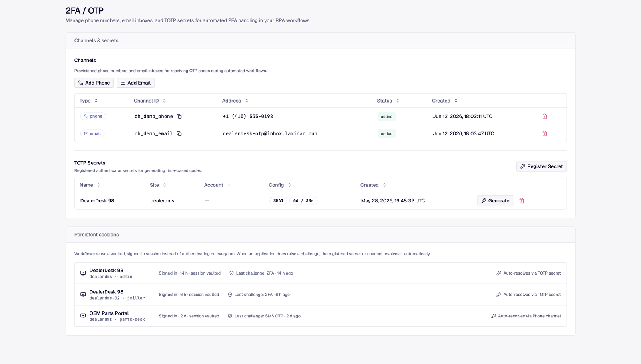Click the Add Email button
The image size is (641, 364).
135,83
